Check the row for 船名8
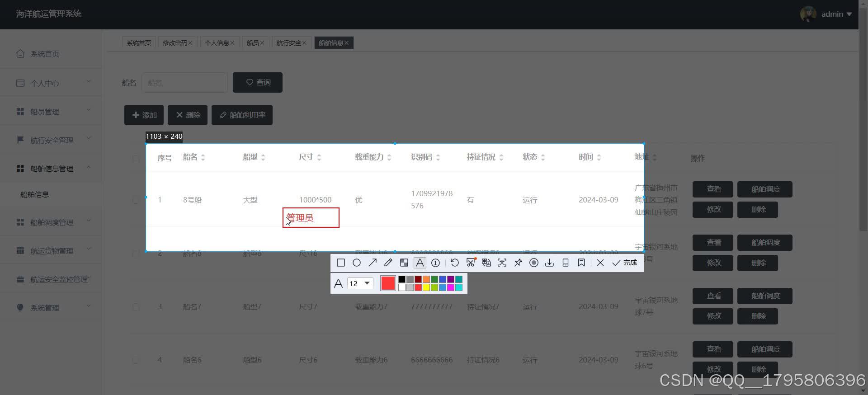The width and height of the screenshot is (868, 395). coord(136,254)
